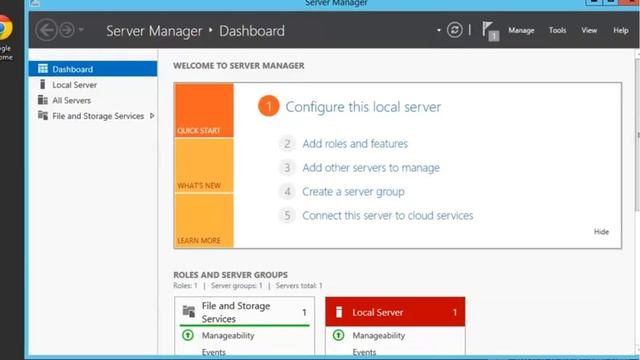Click the All Servers icon in sidebar

(42, 100)
